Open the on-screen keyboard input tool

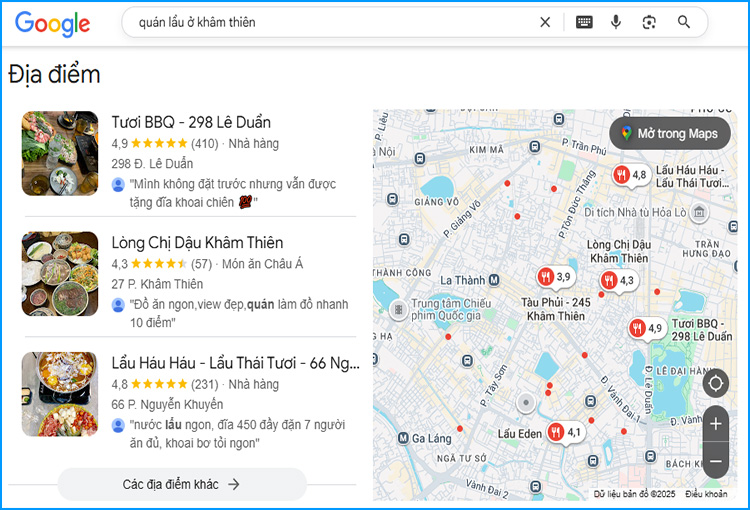(584, 22)
